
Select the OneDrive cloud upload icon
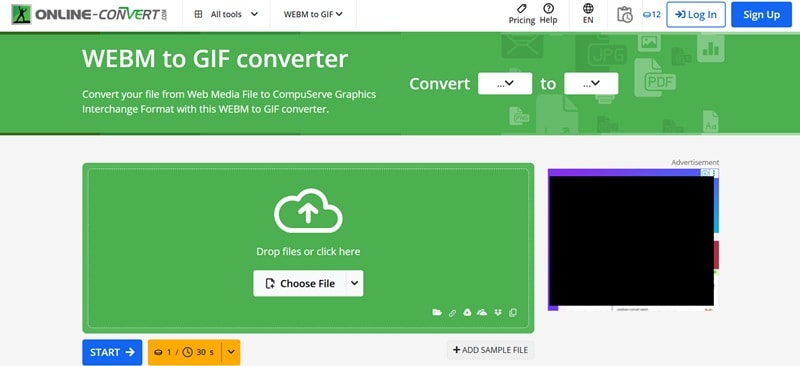coord(482,312)
